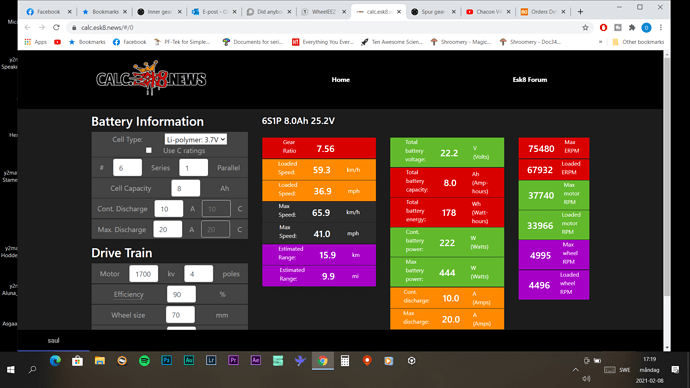
Task: Launch Microsoft Edge from the taskbar
Action: pos(55,361)
